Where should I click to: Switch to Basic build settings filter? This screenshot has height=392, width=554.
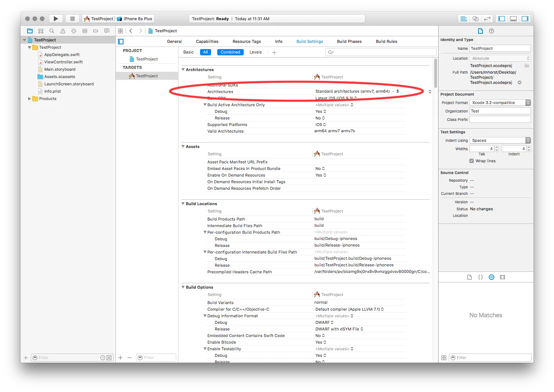(x=188, y=52)
